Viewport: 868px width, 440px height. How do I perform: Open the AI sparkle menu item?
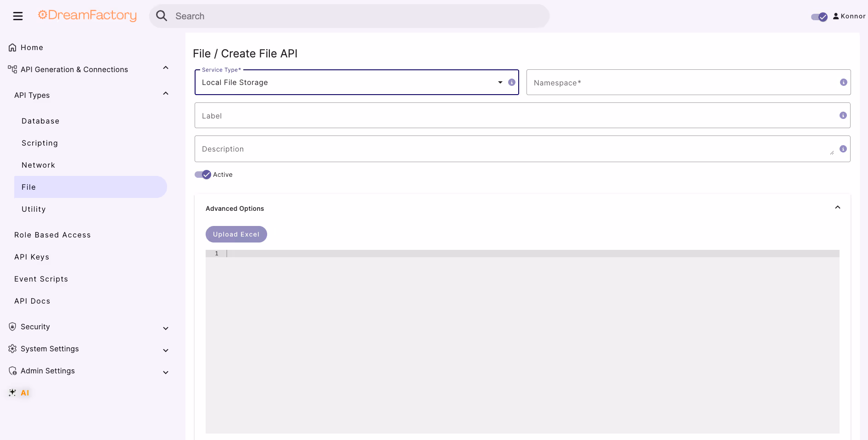click(19, 393)
